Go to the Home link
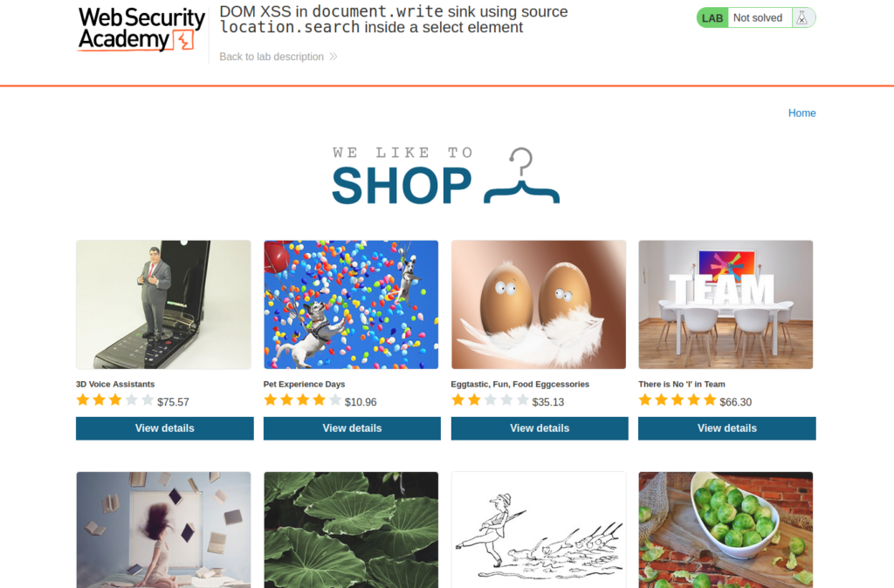The height and width of the screenshot is (588, 894). (x=801, y=113)
